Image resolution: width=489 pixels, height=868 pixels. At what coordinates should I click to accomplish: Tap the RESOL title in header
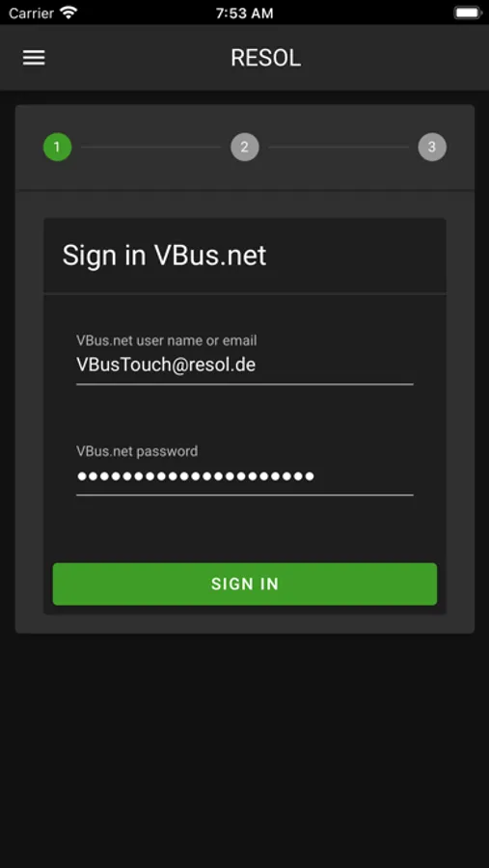pyautogui.click(x=266, y=58)
